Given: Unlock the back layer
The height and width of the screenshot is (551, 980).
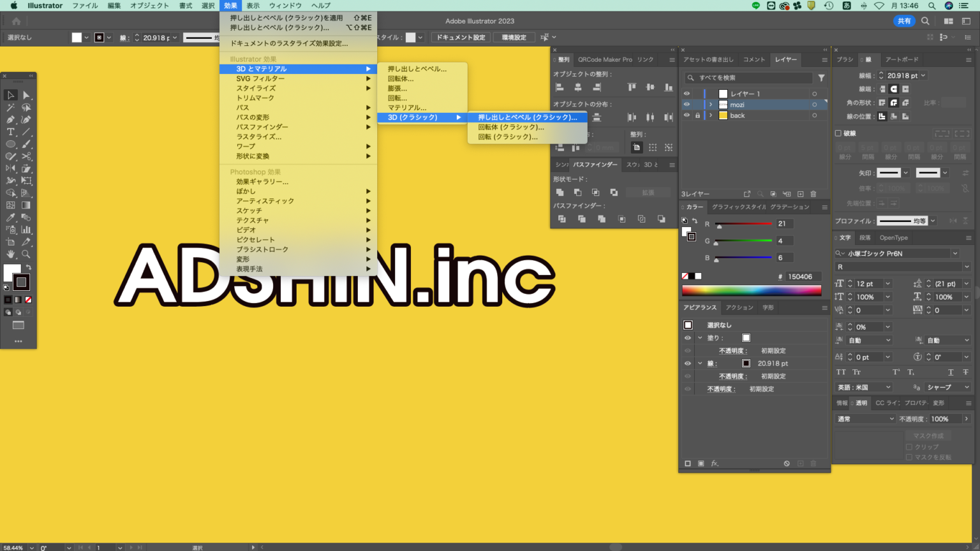Looking at the screenshot, I should [697, 115].
